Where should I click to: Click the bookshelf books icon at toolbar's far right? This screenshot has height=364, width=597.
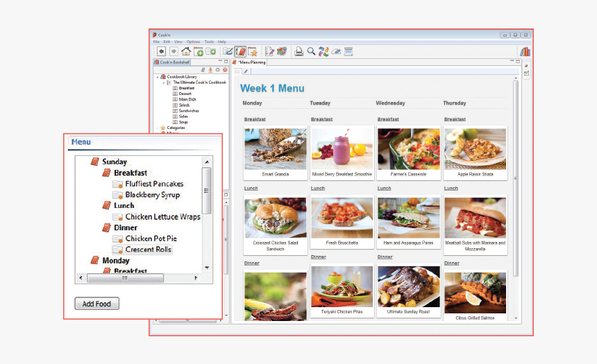525,51
